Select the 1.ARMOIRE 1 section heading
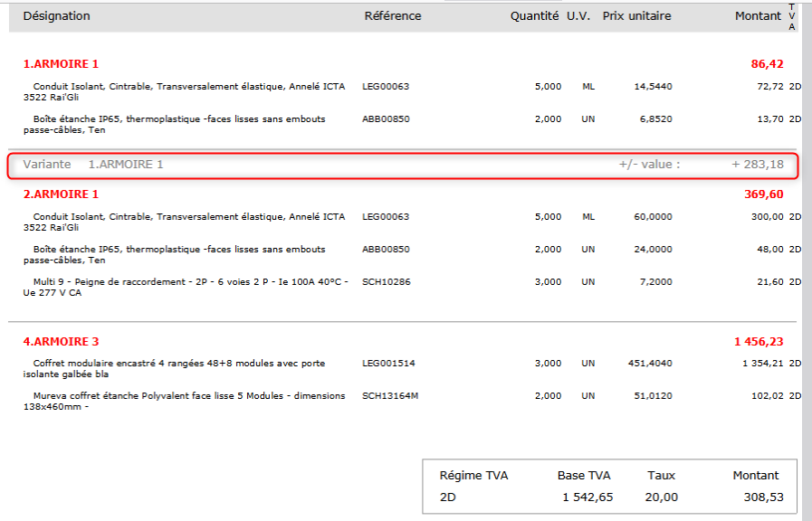Image resolution: width=812 pixels, height=521 pixels. point(61,63)
